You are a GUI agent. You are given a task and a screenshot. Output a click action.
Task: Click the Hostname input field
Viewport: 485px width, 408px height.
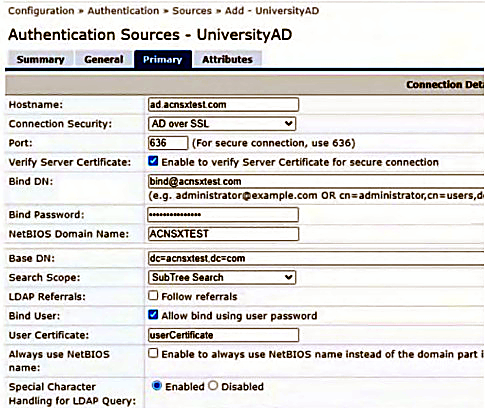point(223,105)
